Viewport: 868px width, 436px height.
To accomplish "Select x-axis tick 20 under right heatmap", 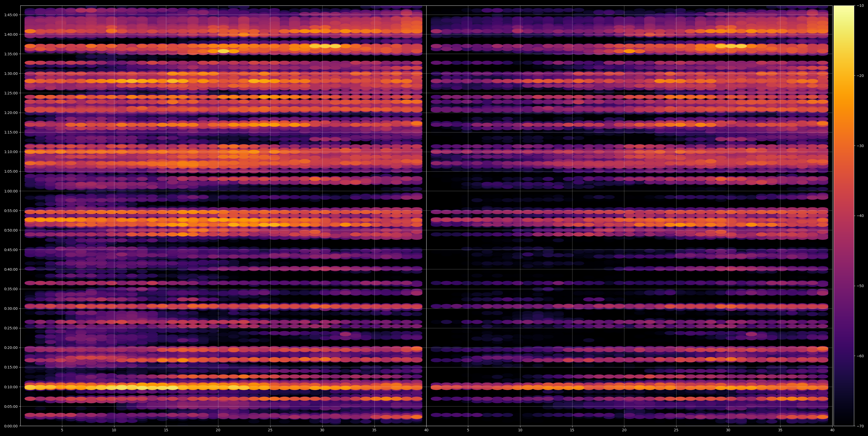I will click(x=624, y=430).
